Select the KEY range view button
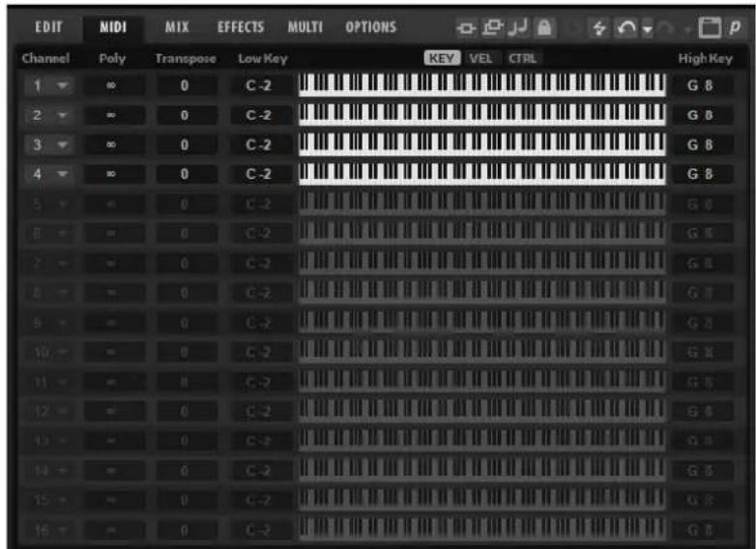The width and height of the screenshot is (756, 549). pos(442,58)
